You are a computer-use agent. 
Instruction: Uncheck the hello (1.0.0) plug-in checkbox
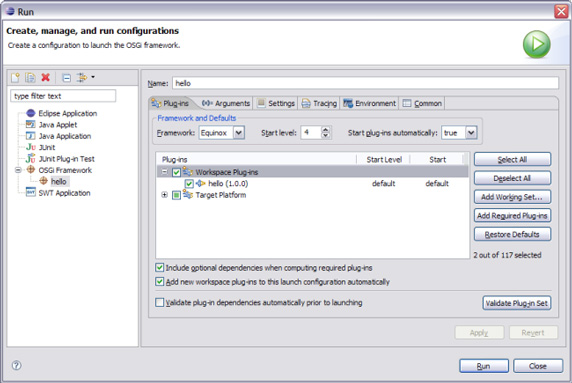click(189, 183)
